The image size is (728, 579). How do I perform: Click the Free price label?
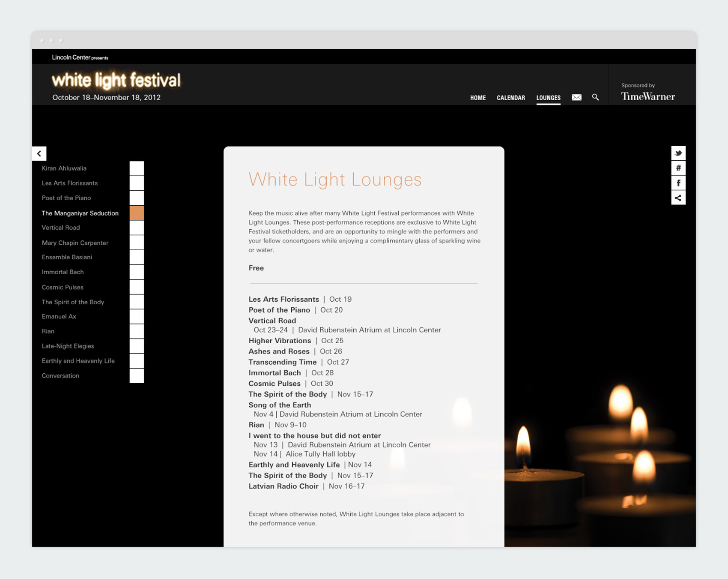[256, 268]
